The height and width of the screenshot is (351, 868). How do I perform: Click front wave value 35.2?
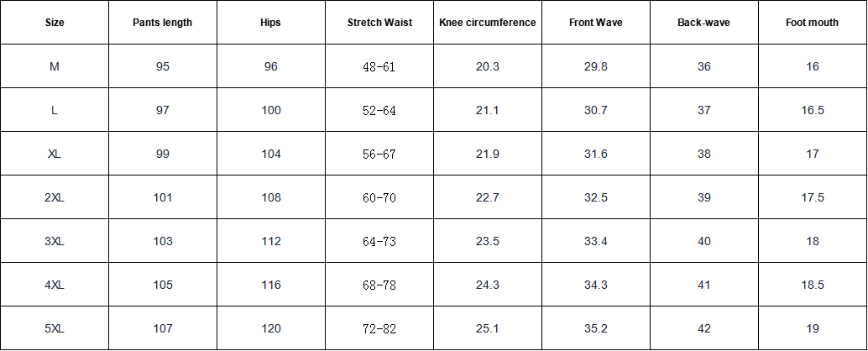pos(596,328)
